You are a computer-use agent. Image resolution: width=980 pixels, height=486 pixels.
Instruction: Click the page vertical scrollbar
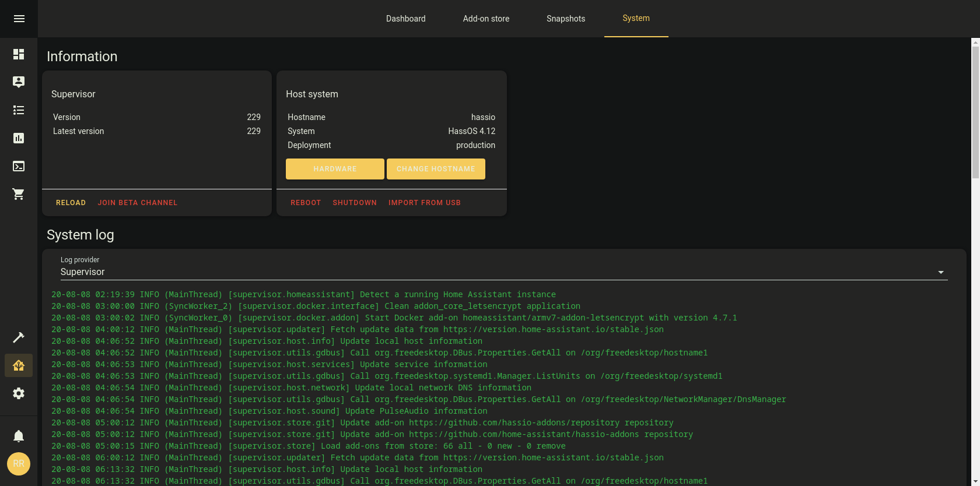pyautogui.click(x=975, y=112)
